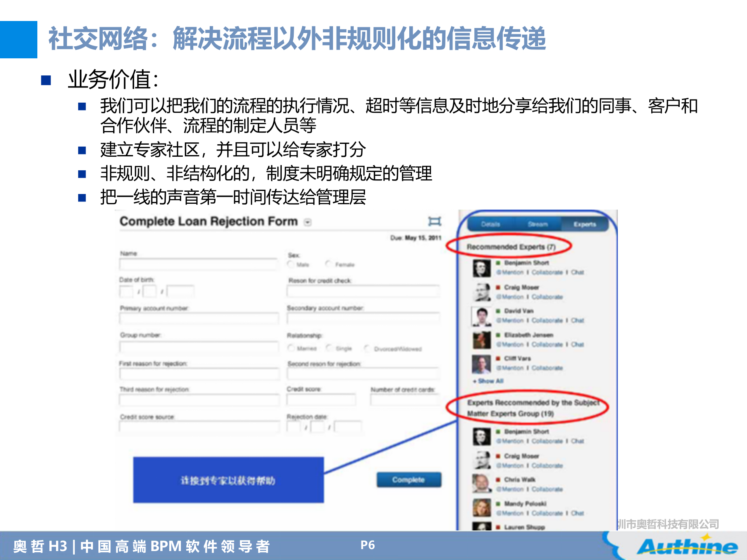
Task: Click the Complete button
Action: point(409,479)
